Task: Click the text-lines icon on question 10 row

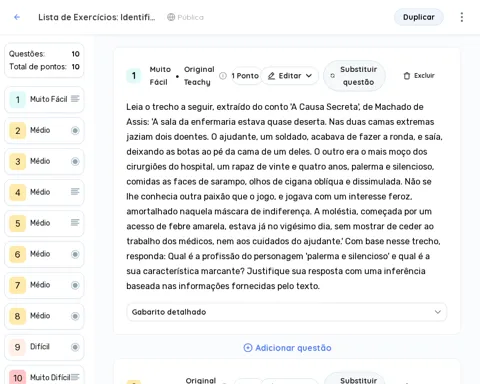Action: click(x=75, y=377)
